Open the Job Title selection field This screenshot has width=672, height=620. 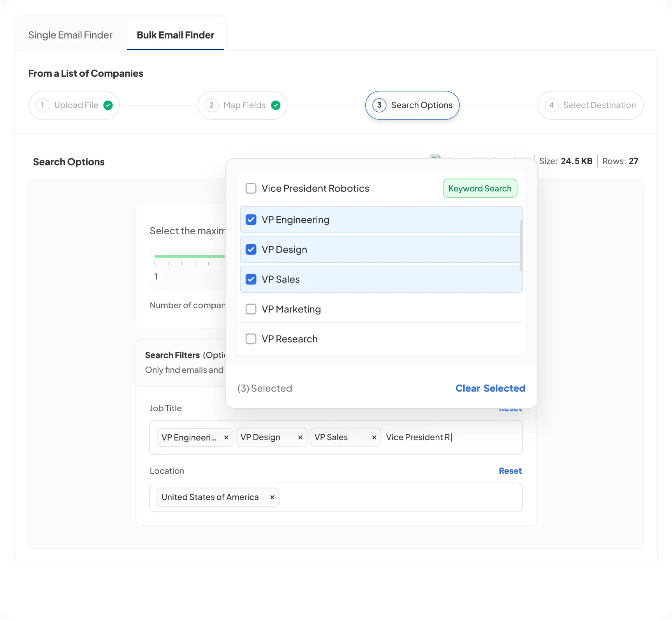452,437
